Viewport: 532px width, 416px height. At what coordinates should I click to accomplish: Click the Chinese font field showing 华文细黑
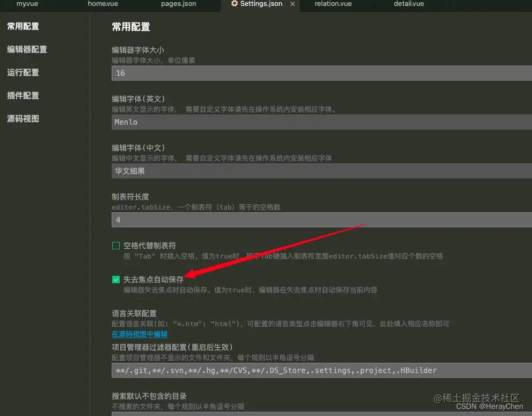point(268,170)
